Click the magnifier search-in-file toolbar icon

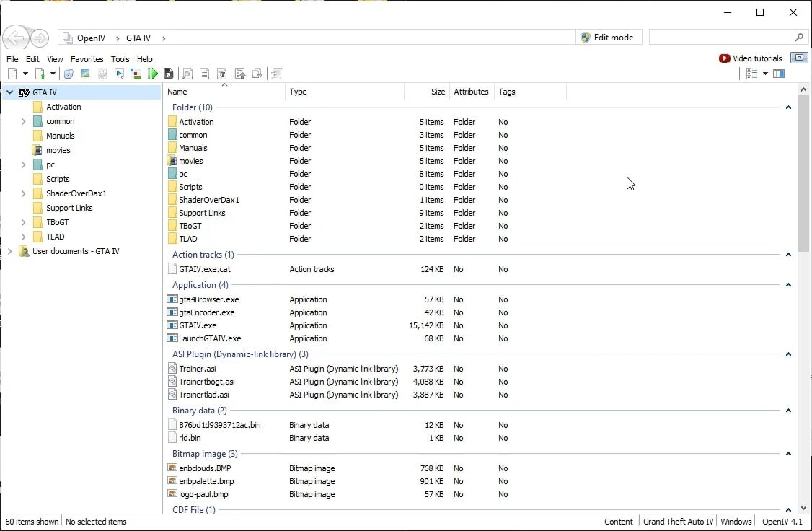coord(187,74)
